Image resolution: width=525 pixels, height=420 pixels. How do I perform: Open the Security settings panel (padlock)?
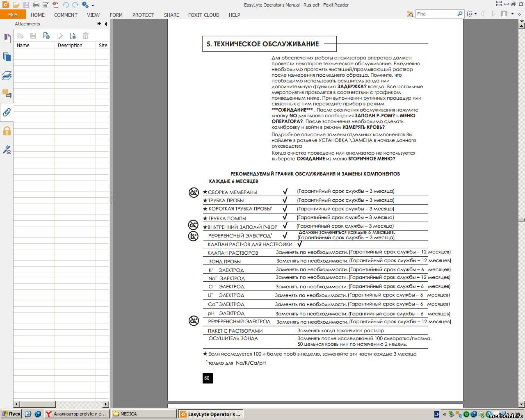click(7, 131)
